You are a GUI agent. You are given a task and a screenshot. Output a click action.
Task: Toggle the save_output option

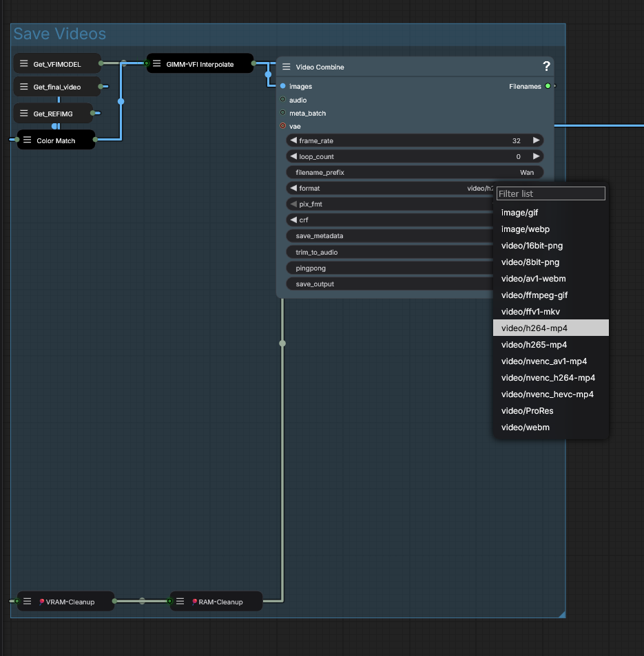[x=389, y=284]
